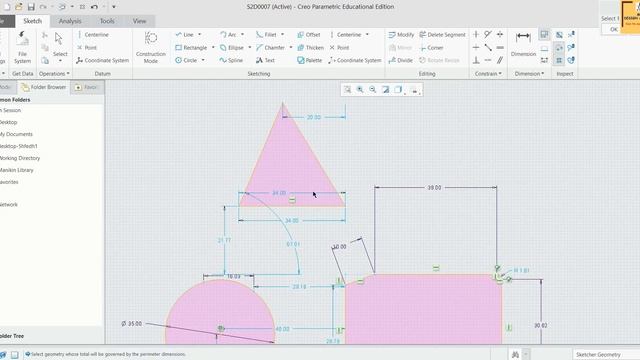Click the Corner trim tool

[431, 48]
